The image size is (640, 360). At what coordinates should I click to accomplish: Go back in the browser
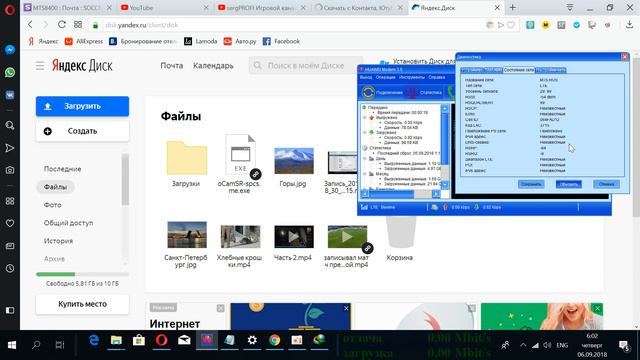coord(31,24)
